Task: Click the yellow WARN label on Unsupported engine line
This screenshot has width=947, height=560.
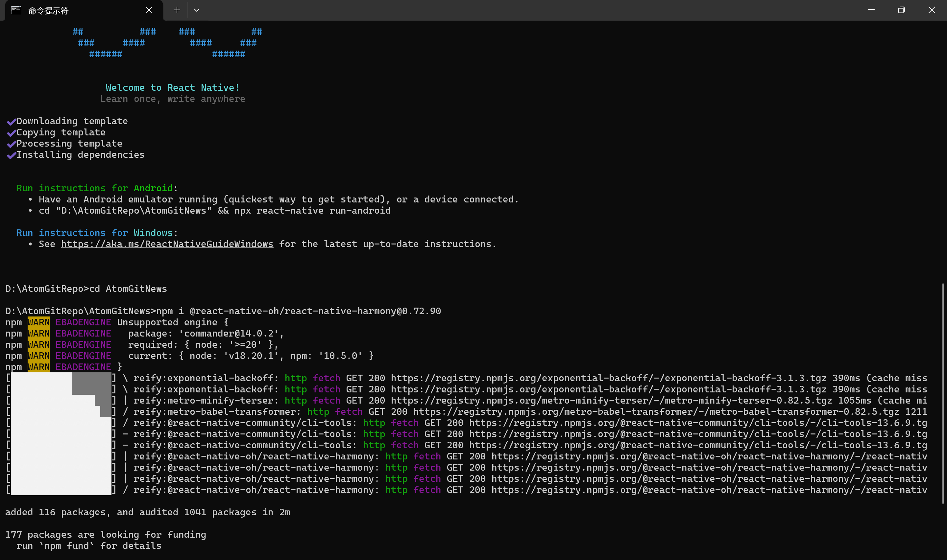Action: click(38, 322)
